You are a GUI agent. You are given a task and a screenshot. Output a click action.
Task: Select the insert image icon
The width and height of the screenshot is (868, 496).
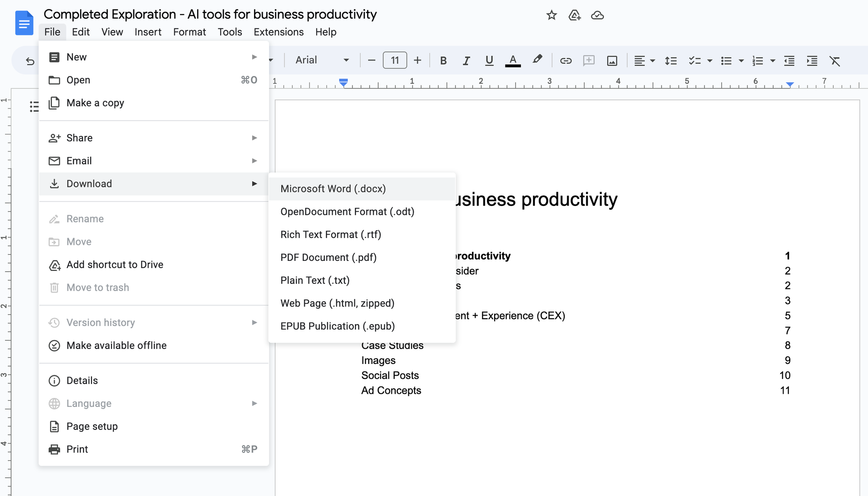click(x=612, y=60)
